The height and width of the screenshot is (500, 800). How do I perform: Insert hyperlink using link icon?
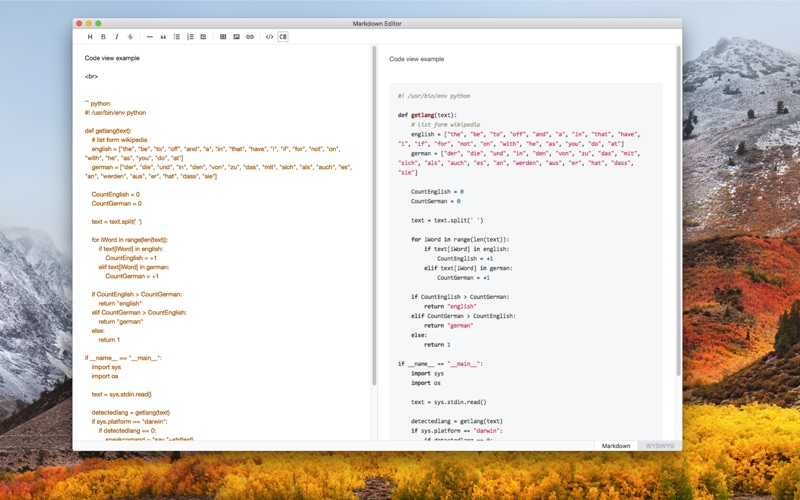(249, 37)
